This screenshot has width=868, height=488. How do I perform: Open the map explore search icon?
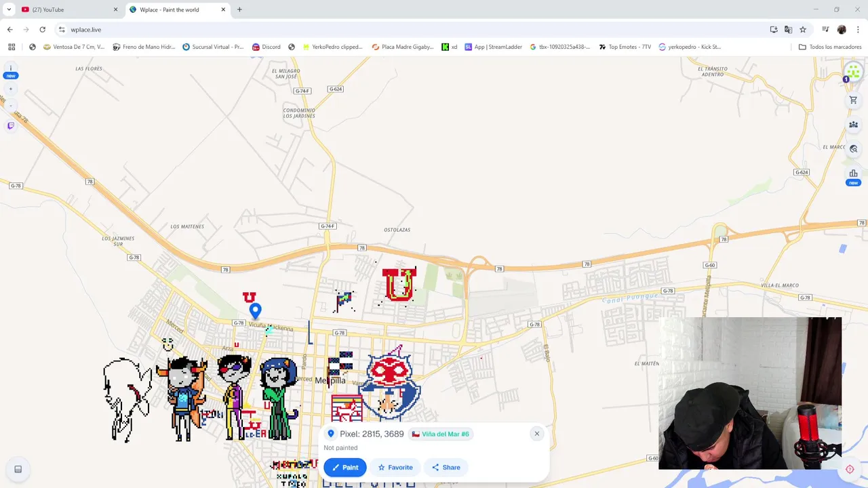tap(853, 148)
